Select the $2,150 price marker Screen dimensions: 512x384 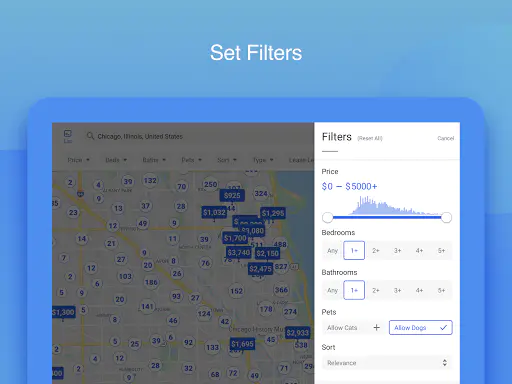267,253
